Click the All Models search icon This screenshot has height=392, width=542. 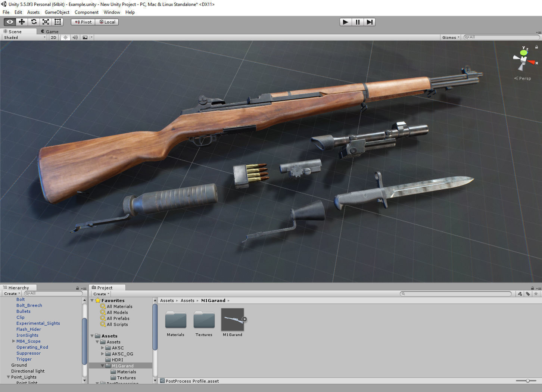[x=103, y=312]
